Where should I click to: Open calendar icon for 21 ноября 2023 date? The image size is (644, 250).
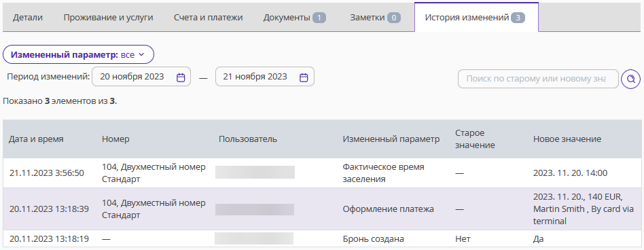[x=304, y=77]
